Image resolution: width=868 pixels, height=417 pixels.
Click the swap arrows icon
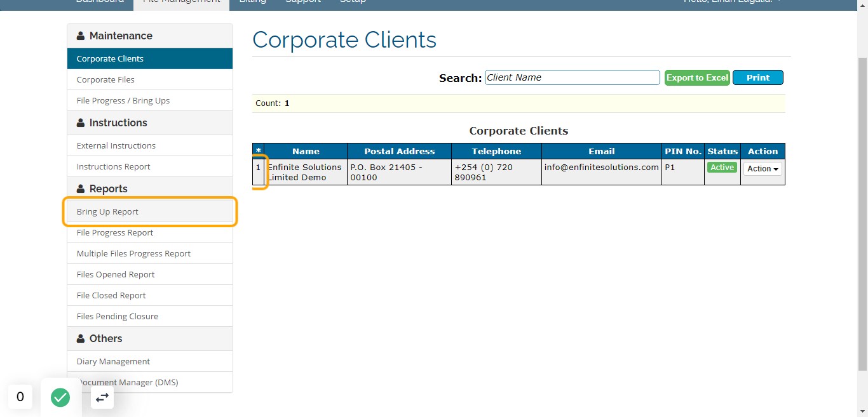click(102, 397)
